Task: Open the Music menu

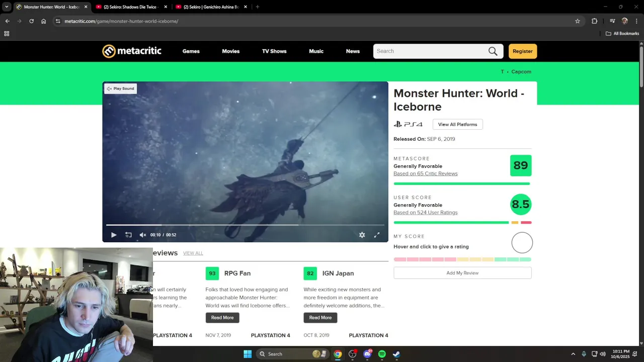Action: click(316, 51)
